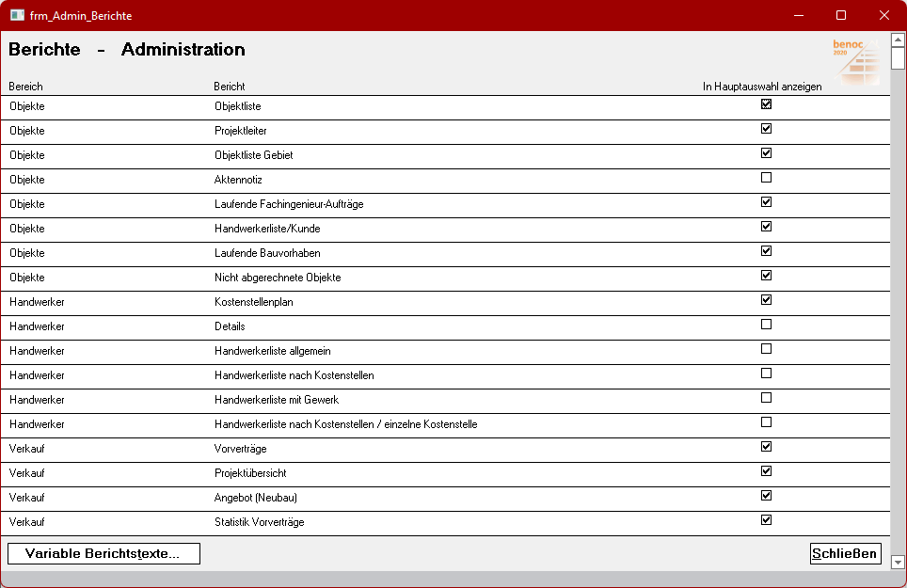The width and height of the screenshot is (907, 588).
Task: Click the Schließen button
Action: [845, 553]
